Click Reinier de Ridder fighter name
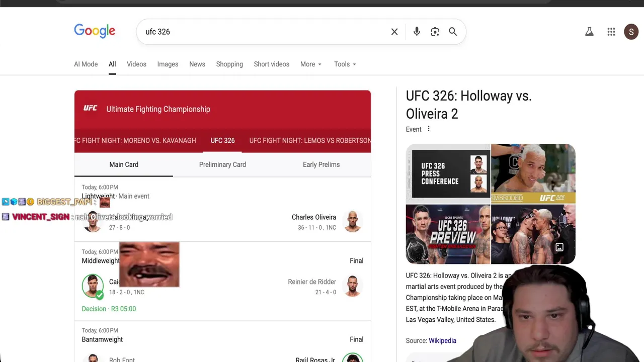The width and height of the screenshot is (644, 362). [x=312, y=282]
